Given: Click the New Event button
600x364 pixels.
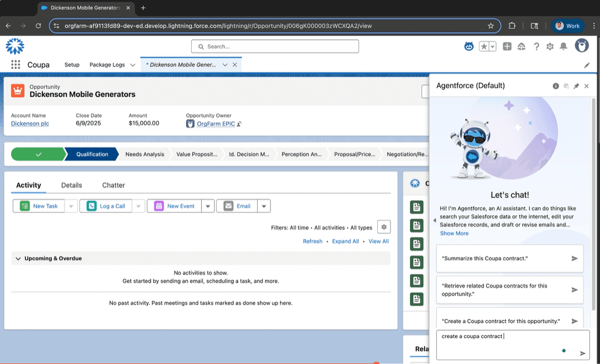Looking at the screenshot, I should coord(174,206).
